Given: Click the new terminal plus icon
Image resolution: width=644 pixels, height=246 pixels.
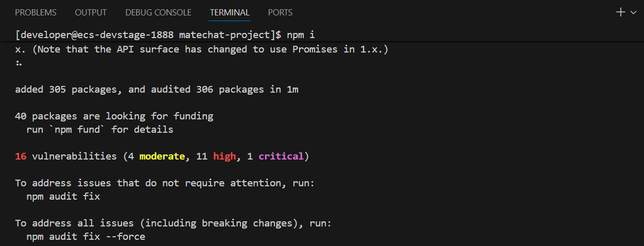Looking at the screenshot, I should [x=621, y=12].
